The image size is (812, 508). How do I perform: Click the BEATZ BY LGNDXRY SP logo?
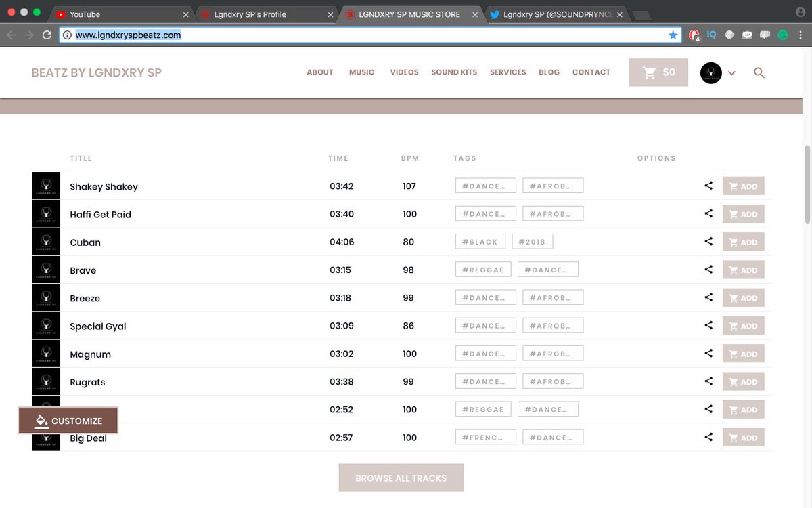(x=97, y=72)
